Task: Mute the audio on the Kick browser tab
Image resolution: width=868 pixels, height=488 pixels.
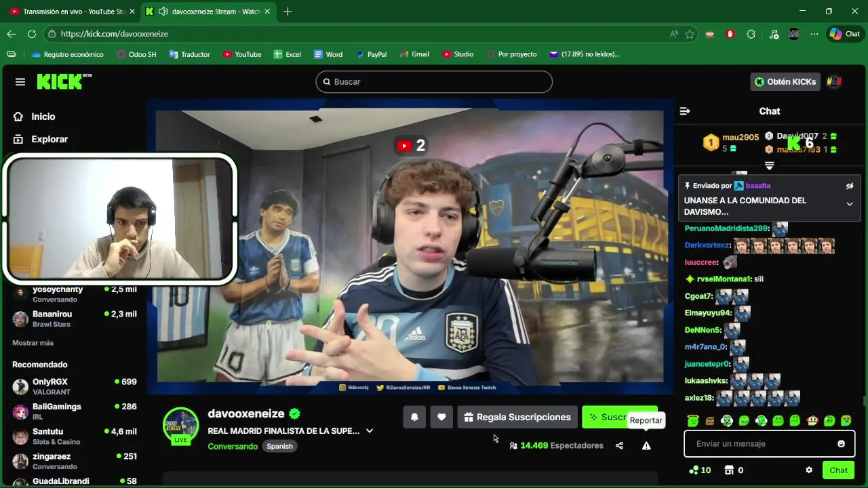Action: click(x=163, y=12)
